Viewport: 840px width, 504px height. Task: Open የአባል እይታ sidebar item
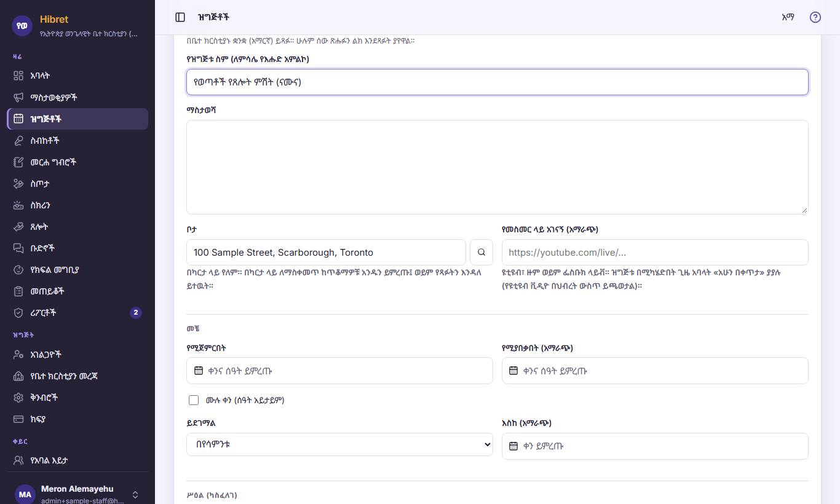point(77,460)
